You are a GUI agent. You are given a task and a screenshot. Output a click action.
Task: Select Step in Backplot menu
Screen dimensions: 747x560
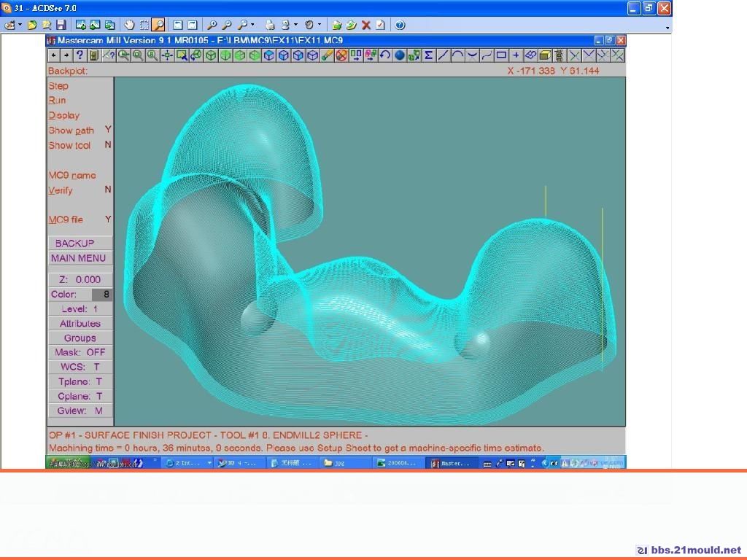point(58,86)
